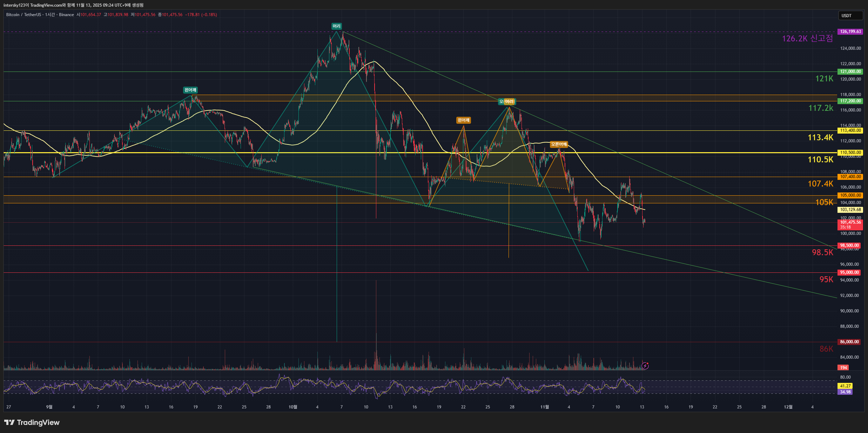Select the purple 126,199.63 price label

coord(850,32)
